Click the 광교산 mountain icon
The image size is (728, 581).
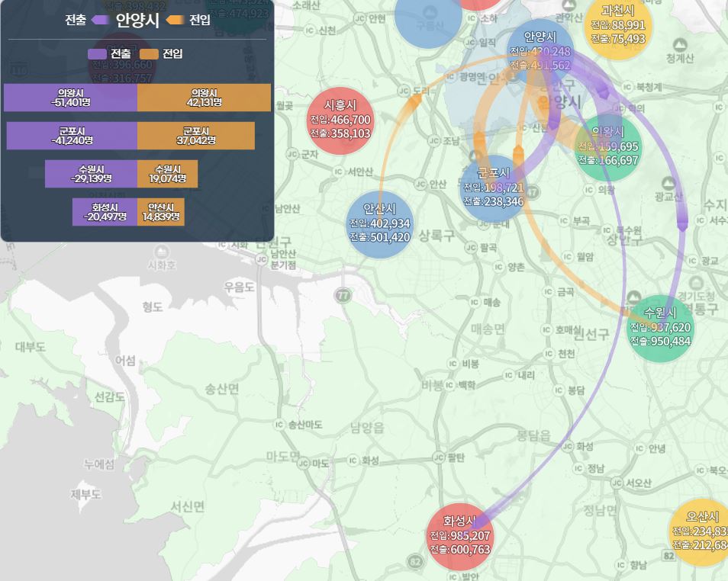[668, 183]
